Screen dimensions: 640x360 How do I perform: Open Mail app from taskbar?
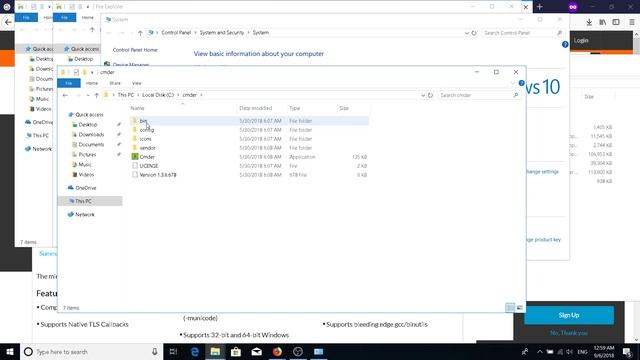[x=256, y=351]
